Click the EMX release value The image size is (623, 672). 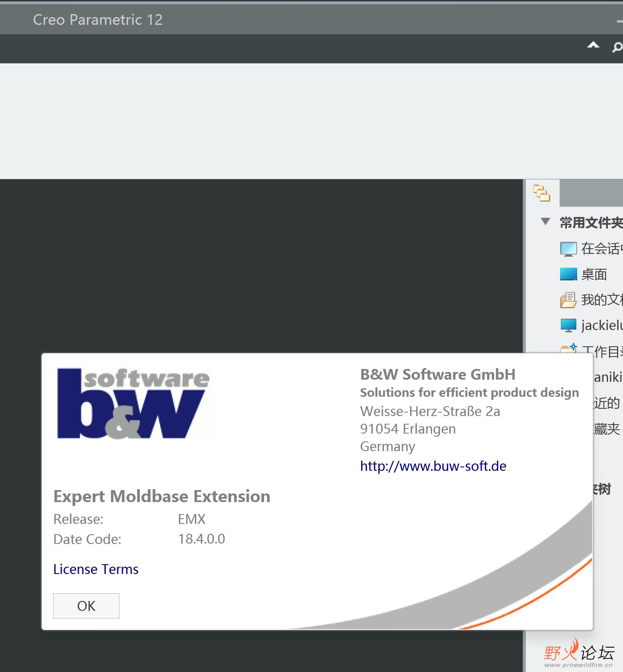192,519
